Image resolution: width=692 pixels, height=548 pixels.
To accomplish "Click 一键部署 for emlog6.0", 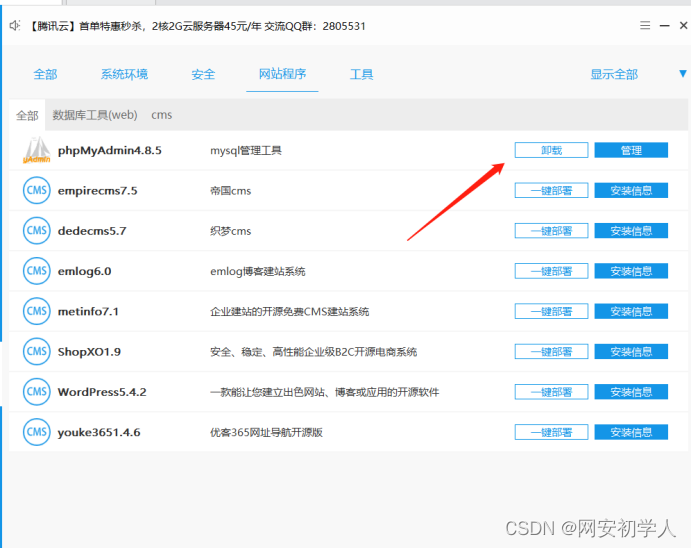I will (x=551, y=271).
